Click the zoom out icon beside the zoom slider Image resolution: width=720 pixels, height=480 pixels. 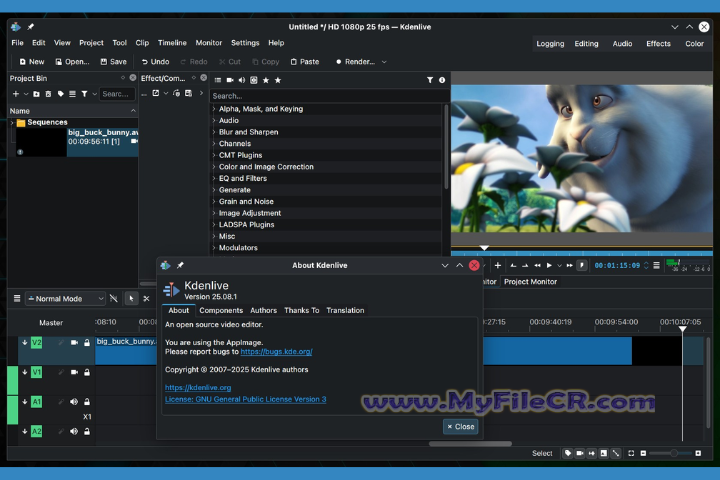coord(643,453)
